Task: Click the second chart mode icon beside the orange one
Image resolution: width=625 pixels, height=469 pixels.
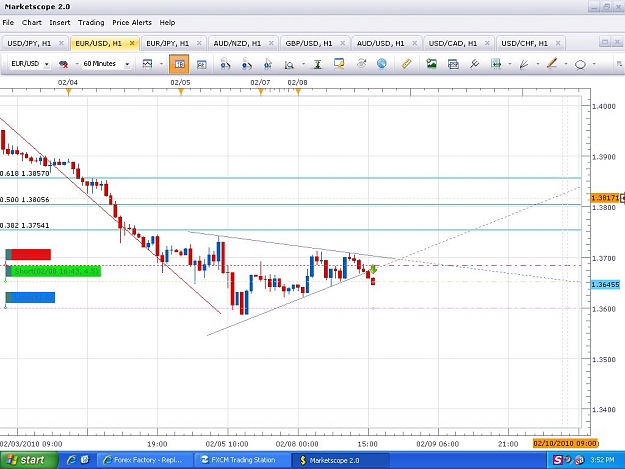Action: (x=202, y=64)
